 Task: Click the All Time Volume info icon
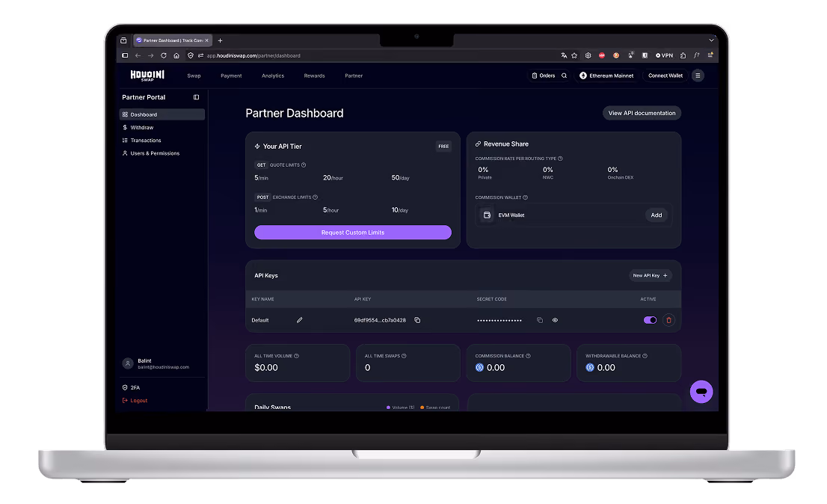[x=296, y=356]
